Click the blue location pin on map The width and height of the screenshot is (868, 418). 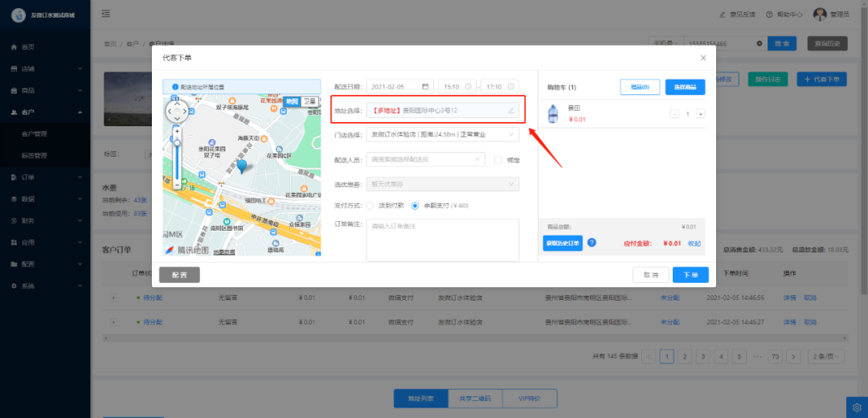tap(242, 166)
